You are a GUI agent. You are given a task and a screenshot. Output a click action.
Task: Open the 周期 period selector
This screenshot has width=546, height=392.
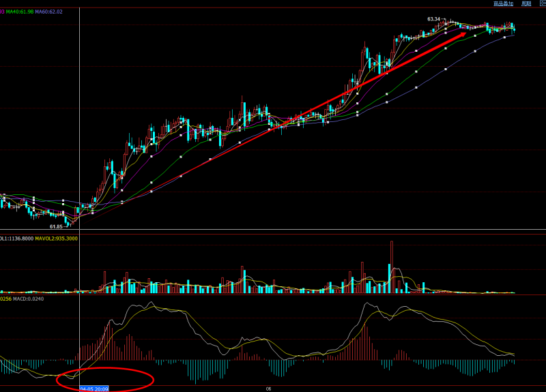pyautogui.click(x=526, y=3)
